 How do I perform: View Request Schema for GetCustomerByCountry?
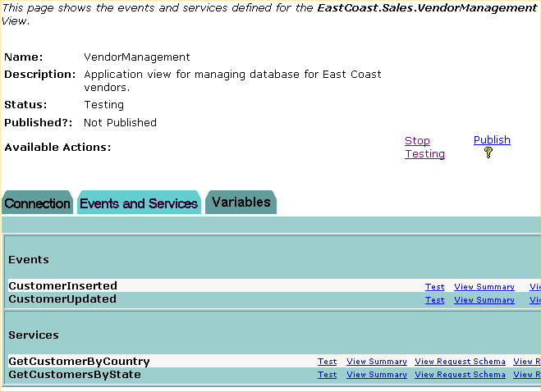pos(460,362)
